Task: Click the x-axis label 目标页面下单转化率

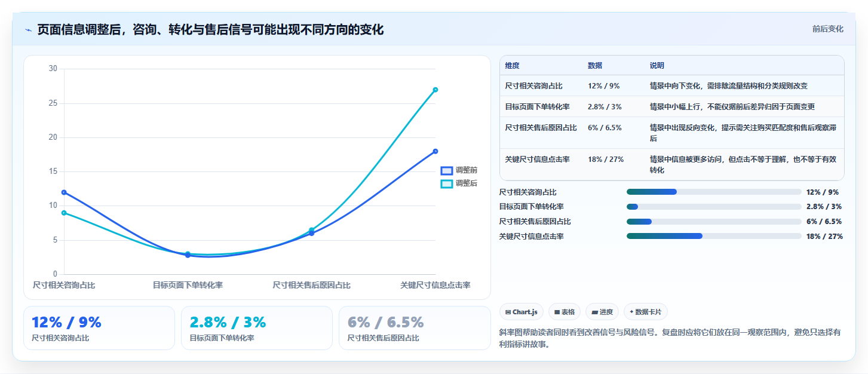Action: pyautogui.click(x=188, y=286)
